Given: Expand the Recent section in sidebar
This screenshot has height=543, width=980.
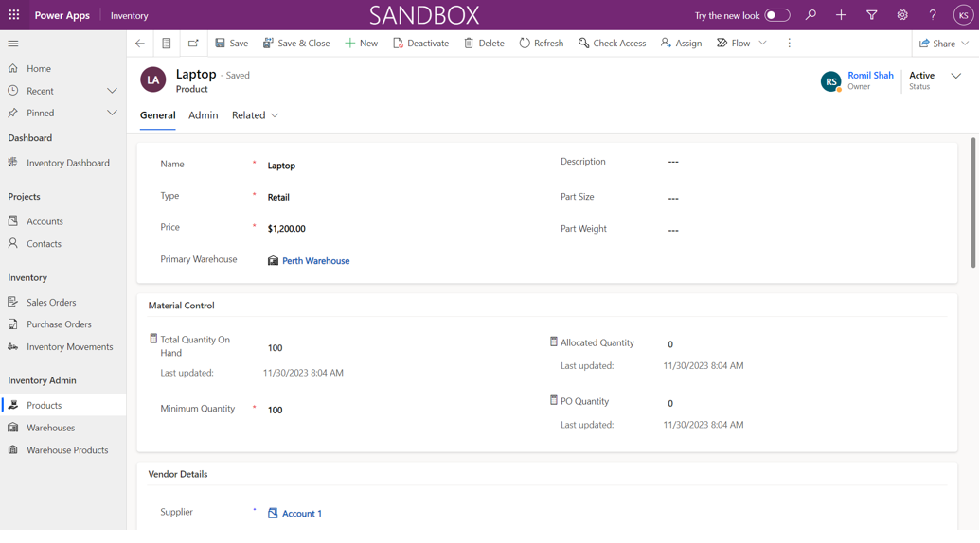Looking at the screenshot, I should tap(112, 91).
